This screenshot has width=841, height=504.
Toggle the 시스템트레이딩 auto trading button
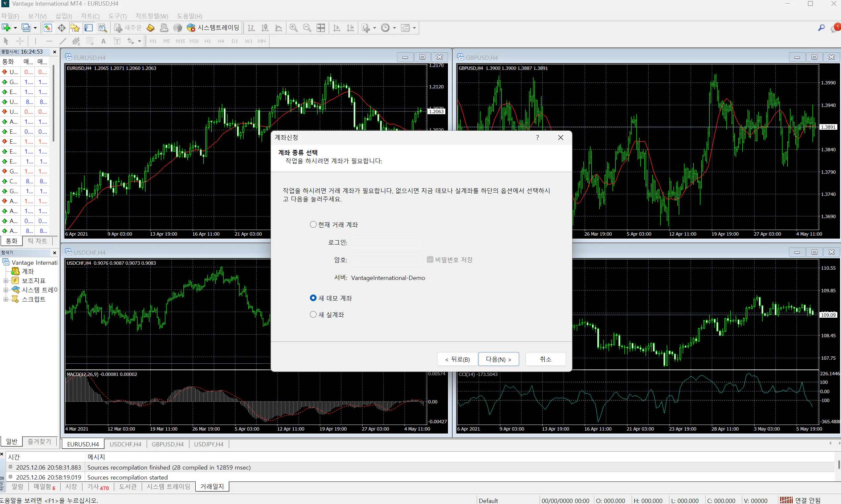pos(213,28)
